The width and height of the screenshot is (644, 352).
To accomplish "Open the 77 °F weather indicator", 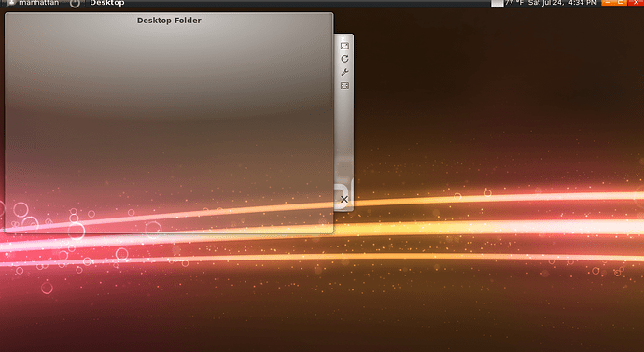I will (x=514, y=3).
